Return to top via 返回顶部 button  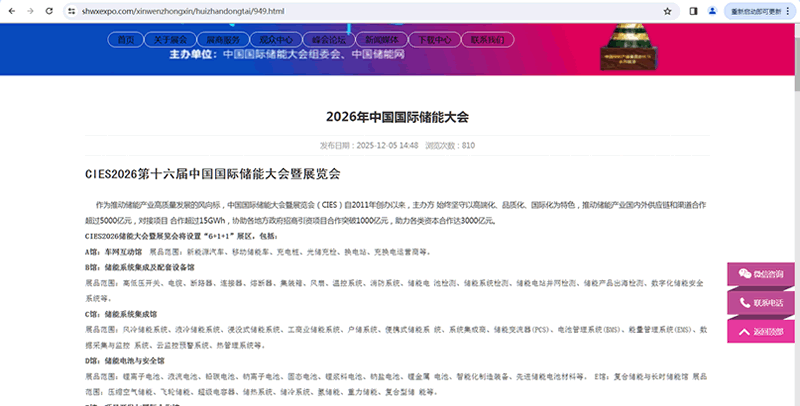click(x=762, y=331)
